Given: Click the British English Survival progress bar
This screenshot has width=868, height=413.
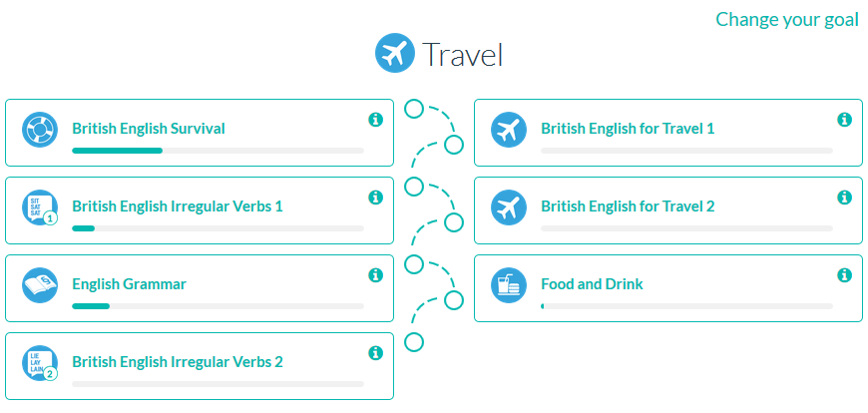Looking at the screenshot, I should coord(218,151).
